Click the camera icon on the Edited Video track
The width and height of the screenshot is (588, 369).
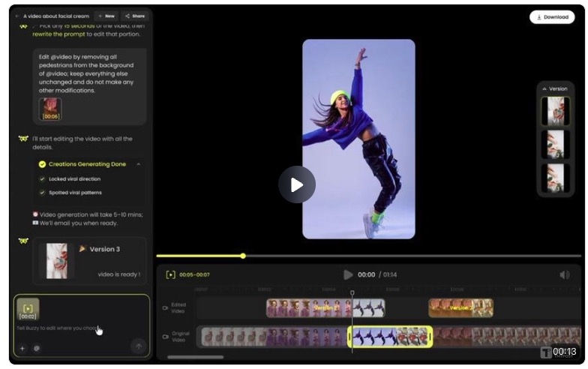click(165, 307)
